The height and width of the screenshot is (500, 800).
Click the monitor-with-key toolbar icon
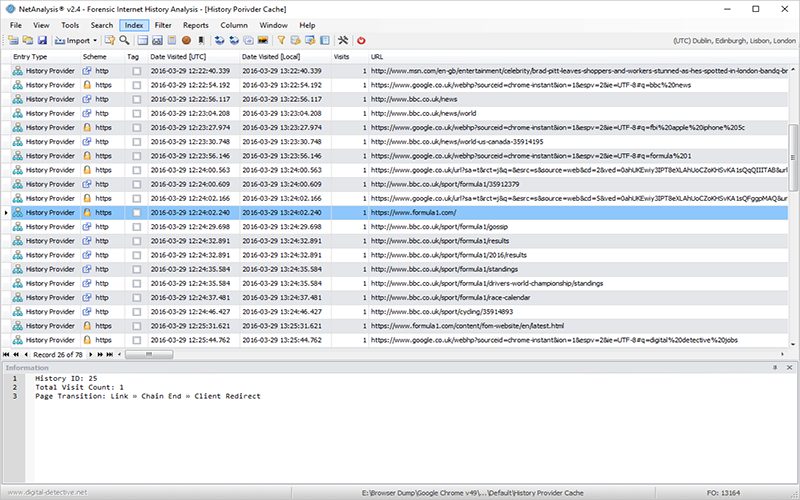point(310,40)
